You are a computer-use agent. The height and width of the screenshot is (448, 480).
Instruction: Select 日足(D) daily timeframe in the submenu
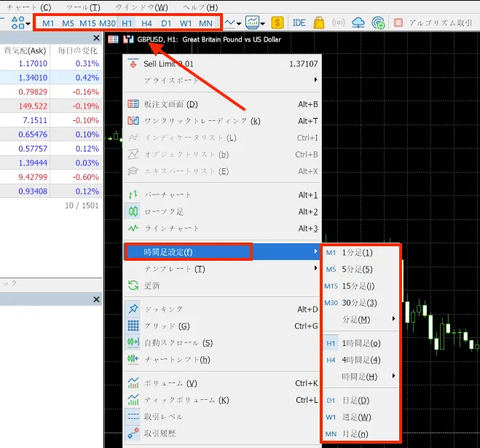355,401
